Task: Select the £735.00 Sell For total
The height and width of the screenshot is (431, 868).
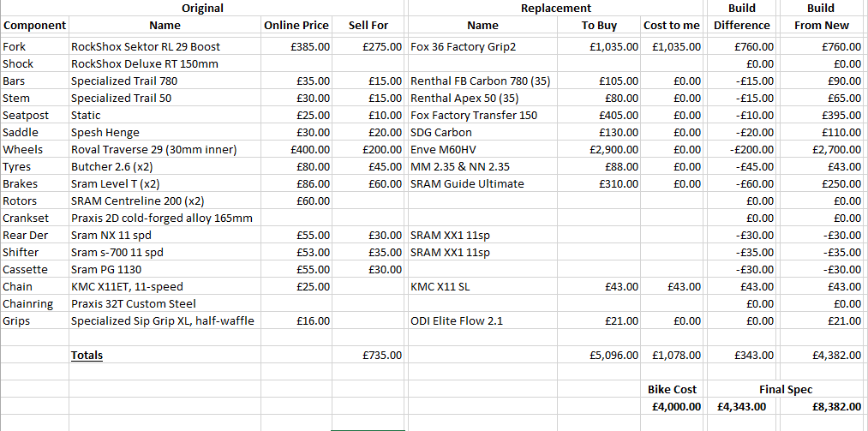Action: pos(368,356)
